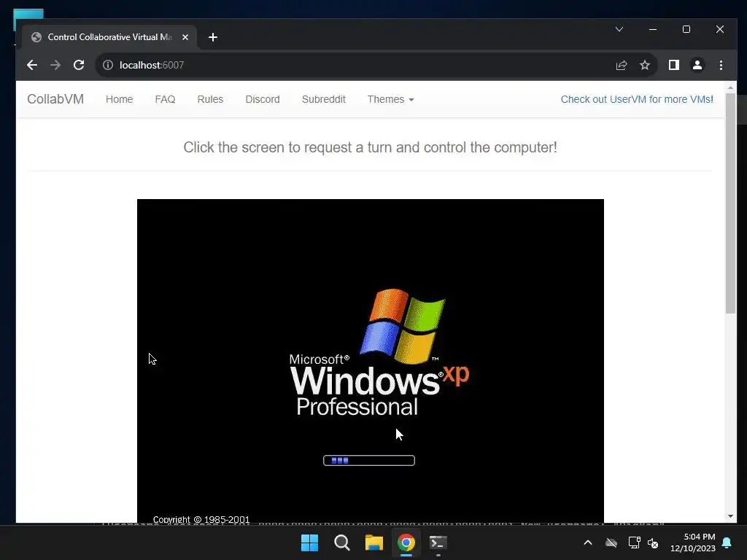
Task: Select the Control Collaborative Virtual Ma tab
Action: pos(109,37)
